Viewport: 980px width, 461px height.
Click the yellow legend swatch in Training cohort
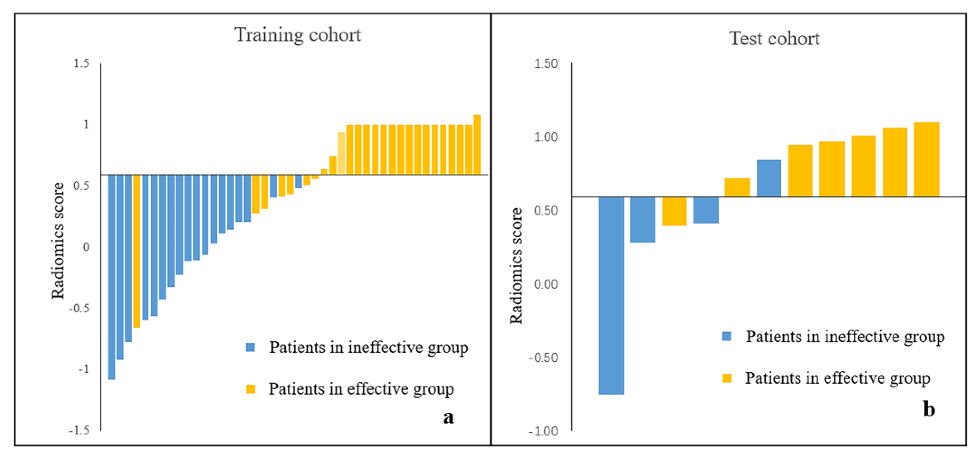pyautogui.click(x=250, y=388)
